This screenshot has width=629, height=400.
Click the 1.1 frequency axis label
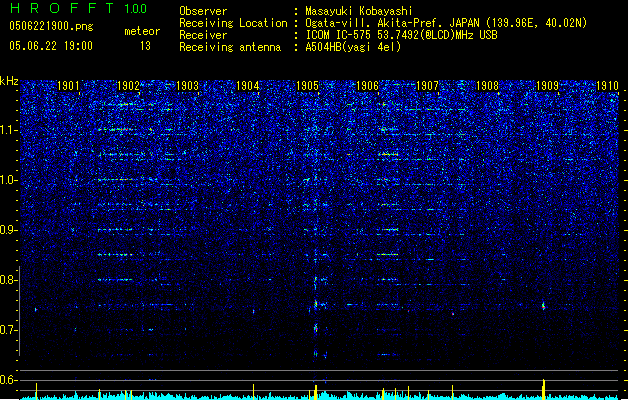7,130
